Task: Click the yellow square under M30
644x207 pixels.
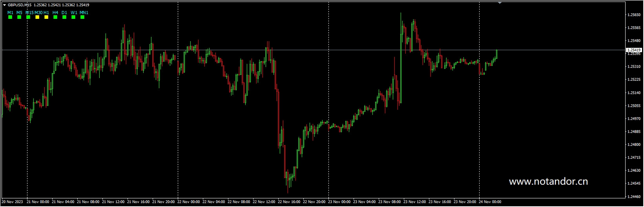Action: tap(37, 17)
